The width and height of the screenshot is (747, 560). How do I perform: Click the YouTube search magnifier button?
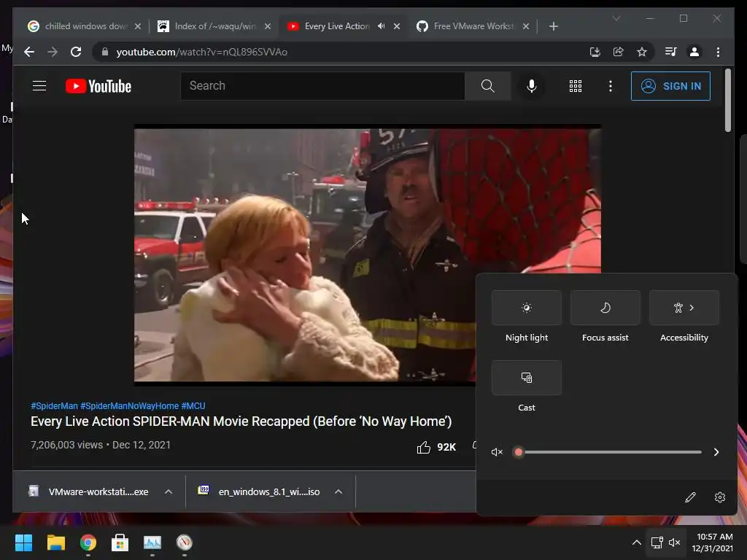[487, 86]
